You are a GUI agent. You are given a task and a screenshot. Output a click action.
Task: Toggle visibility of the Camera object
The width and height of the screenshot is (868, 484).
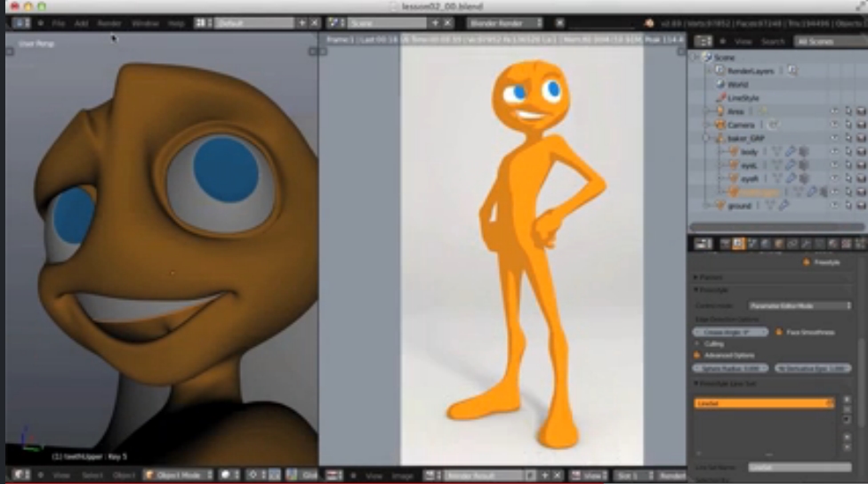pos(834,125)
